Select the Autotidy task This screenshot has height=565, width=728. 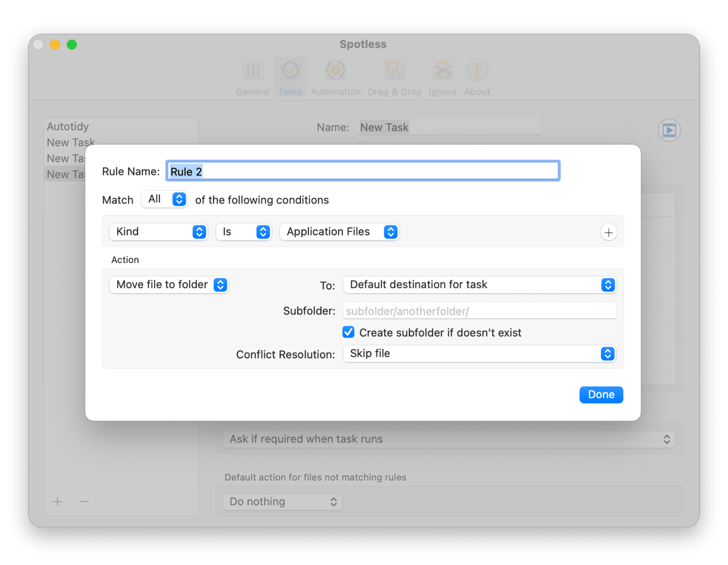[68, 126]
